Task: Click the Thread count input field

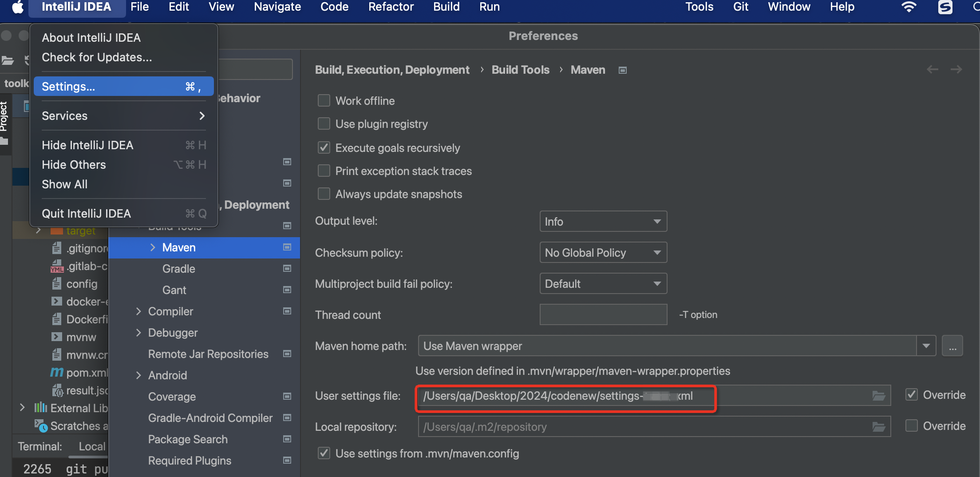Action: click(603, 314)
